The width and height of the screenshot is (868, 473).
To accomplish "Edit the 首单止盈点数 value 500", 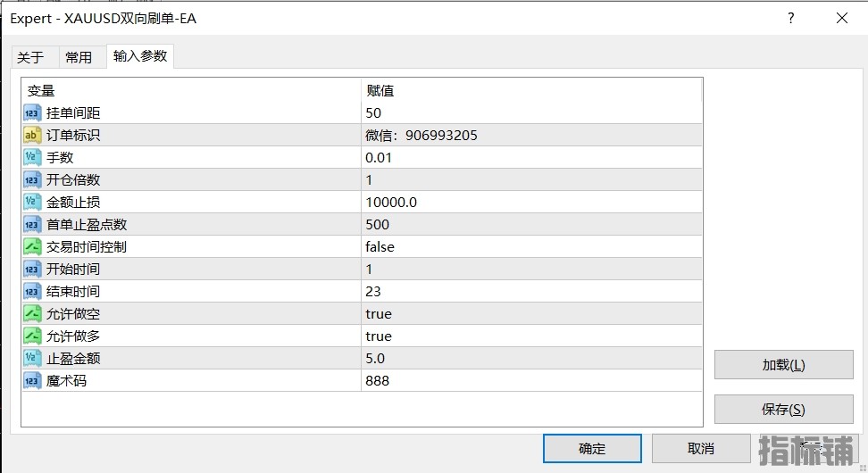I will [531, 225].
